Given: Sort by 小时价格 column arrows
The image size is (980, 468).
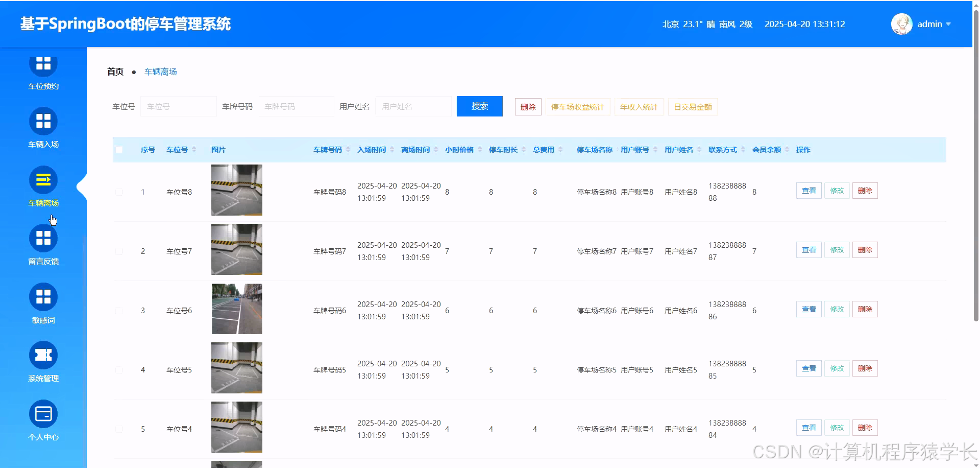Looking at the screenshot, I should click(480, 150).
